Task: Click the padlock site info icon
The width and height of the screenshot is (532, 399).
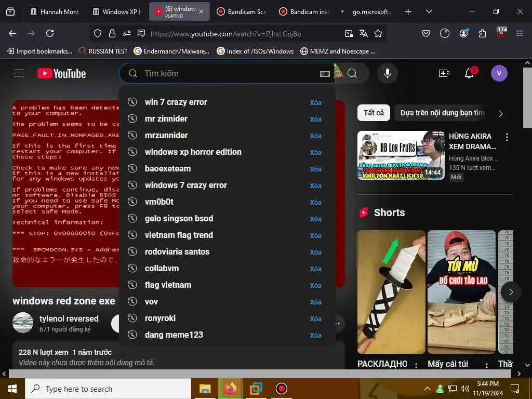Action: click(112, 33)
